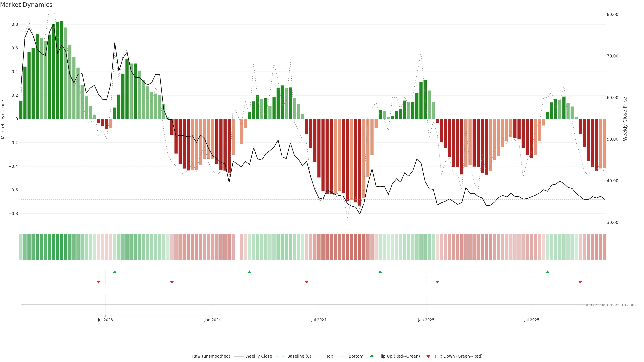Toggle Weekly Close series in legend
644x362 pixels.
click(x=258, y=356)
